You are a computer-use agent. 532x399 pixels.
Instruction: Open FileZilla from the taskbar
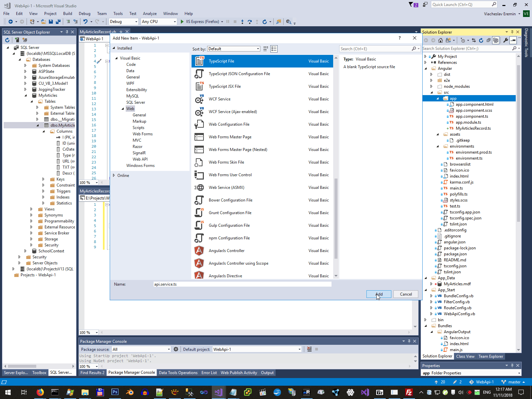coord(409,392)
